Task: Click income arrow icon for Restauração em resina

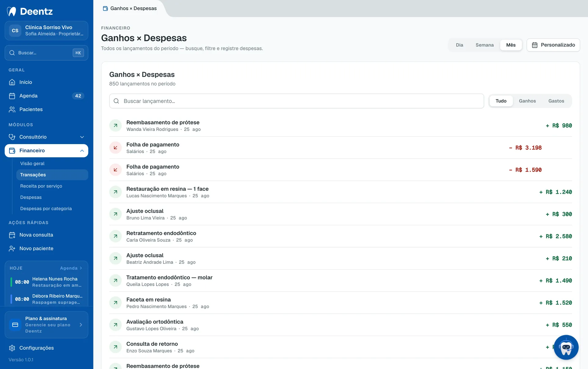Action: [115, 192]
